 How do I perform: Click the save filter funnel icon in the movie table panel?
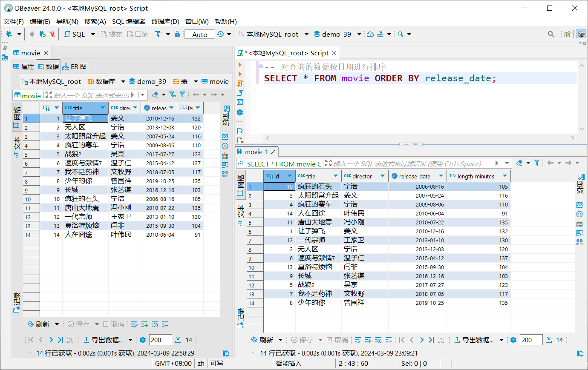[172, 95]
